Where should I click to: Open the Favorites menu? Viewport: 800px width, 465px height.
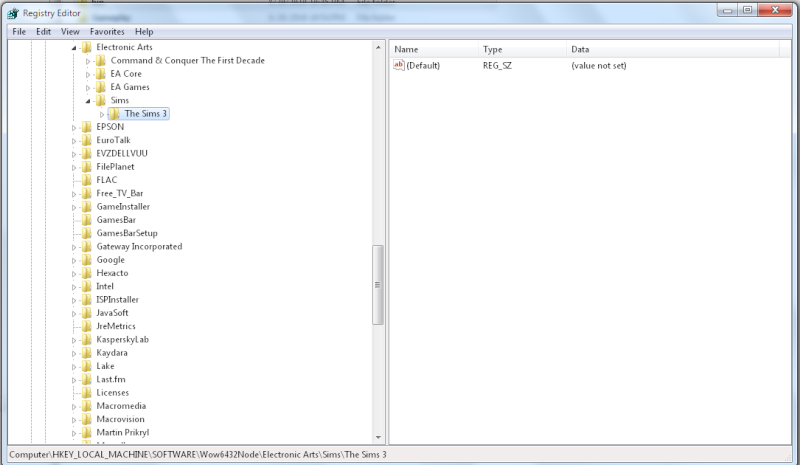107,32
